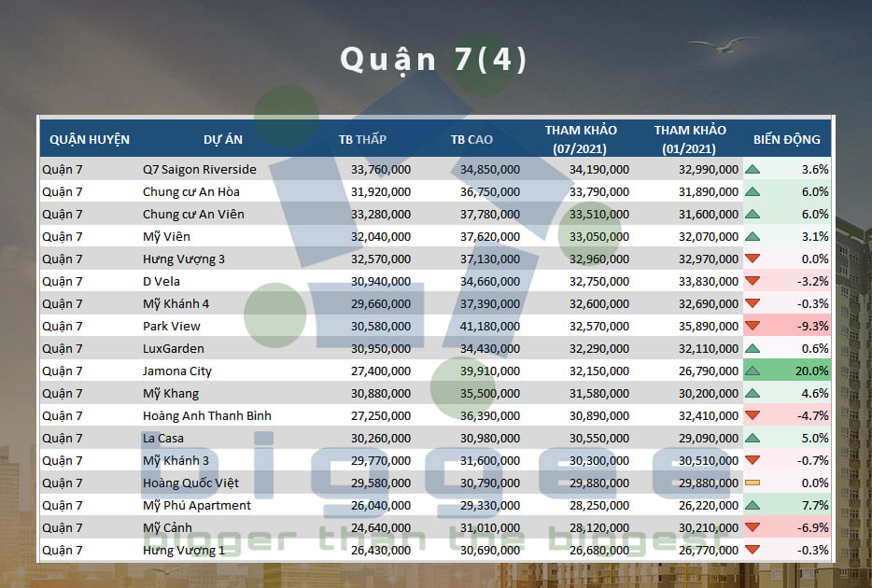
Task: Click the Quận 7(4) title text
Action: (x=434, y=59)
